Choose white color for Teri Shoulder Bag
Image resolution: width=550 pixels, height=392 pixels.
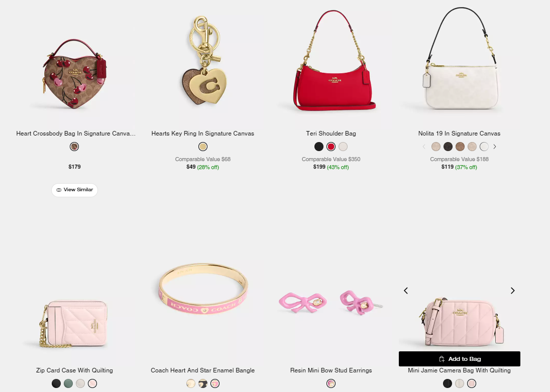coord(343,147)
